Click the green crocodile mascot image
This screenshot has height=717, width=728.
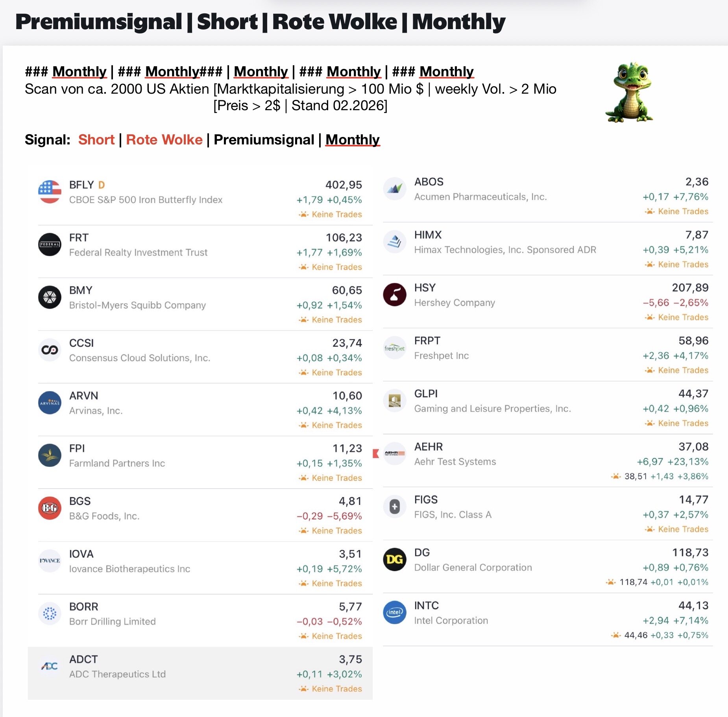628,93
